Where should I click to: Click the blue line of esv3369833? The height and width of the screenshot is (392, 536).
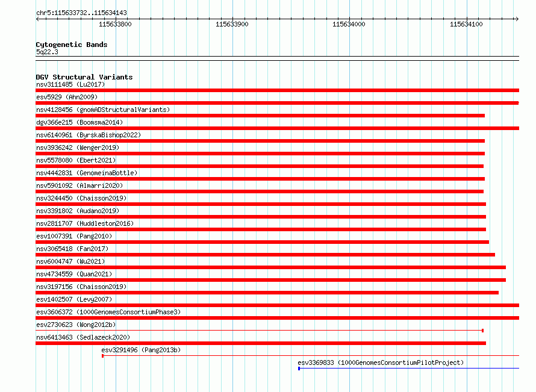coord(410,369)
